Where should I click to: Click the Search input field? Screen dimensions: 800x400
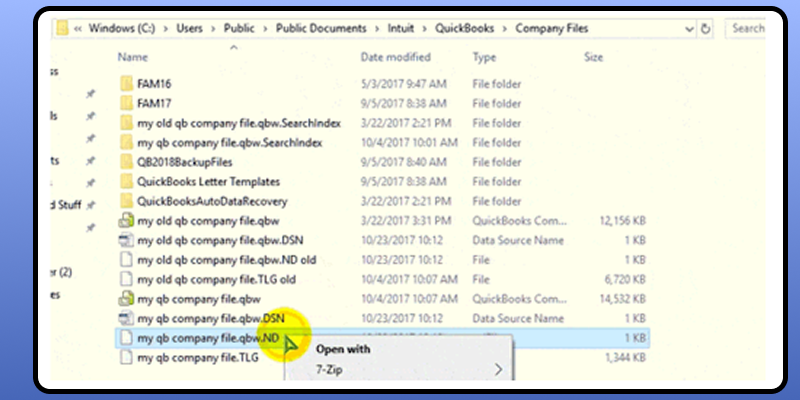click(x=745, y=29)
